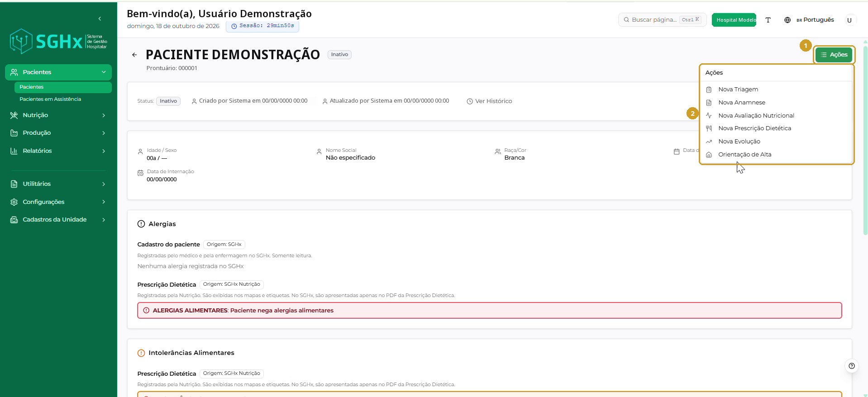Collapse the Pacientes sidebar section
The image size is (868, 397).
[x=104, y=72]
